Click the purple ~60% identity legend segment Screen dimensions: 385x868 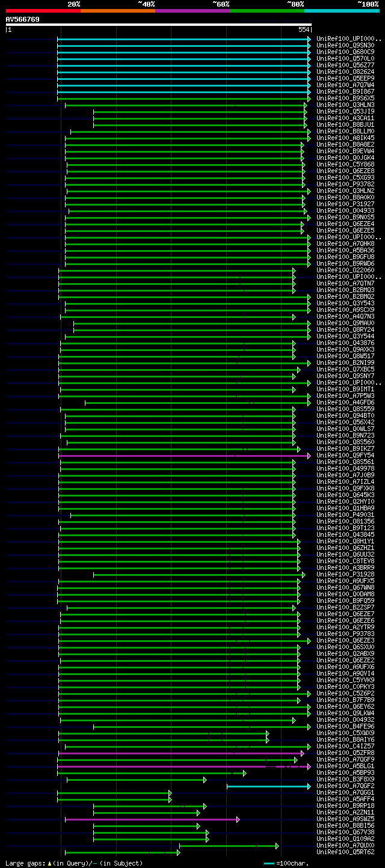[x=192, y=10]
